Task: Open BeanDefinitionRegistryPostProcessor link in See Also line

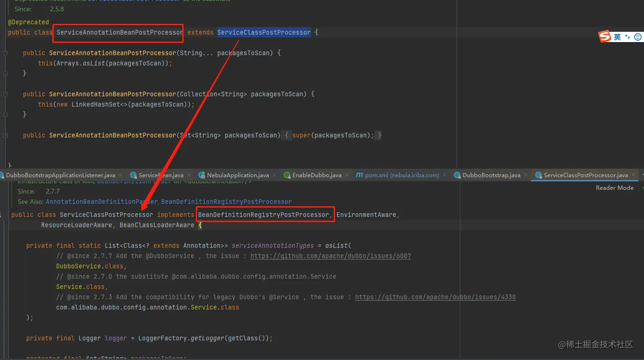Action: pyautogui.click(x=226, y=202)
